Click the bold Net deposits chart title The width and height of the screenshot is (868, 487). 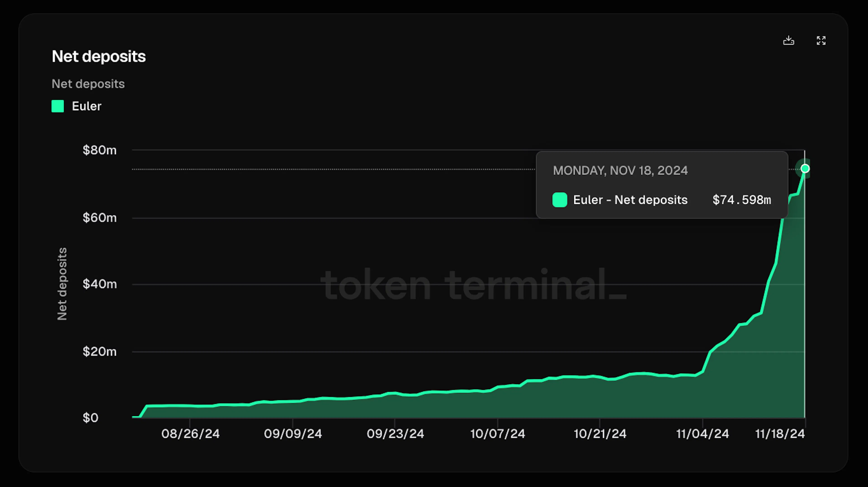click(99, 56)
